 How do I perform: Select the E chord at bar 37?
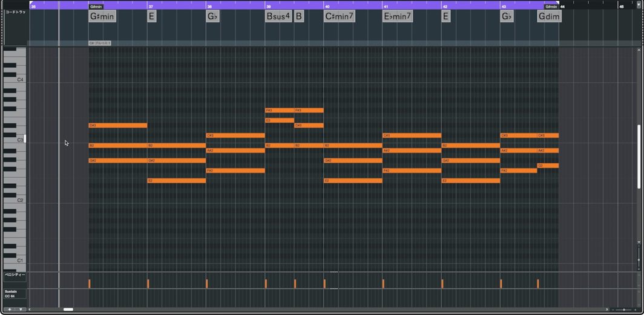(x=152, y=17)
